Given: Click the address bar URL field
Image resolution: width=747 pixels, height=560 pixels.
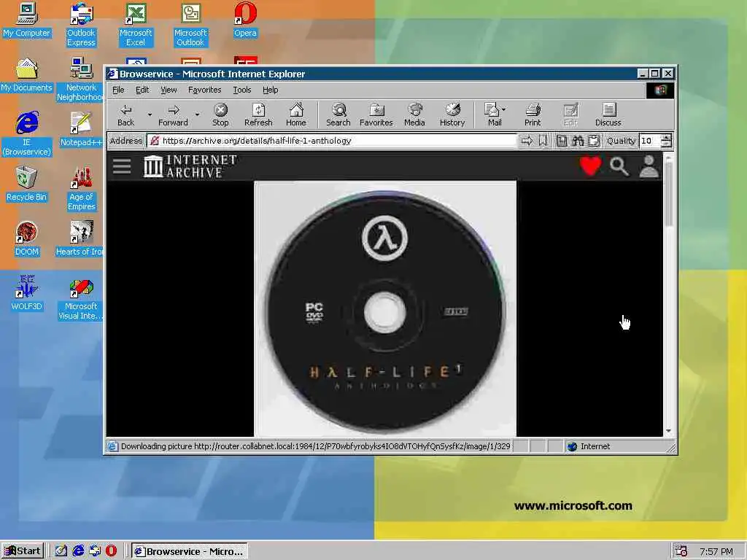Looking at the screenshot, I should coord(332,141).
